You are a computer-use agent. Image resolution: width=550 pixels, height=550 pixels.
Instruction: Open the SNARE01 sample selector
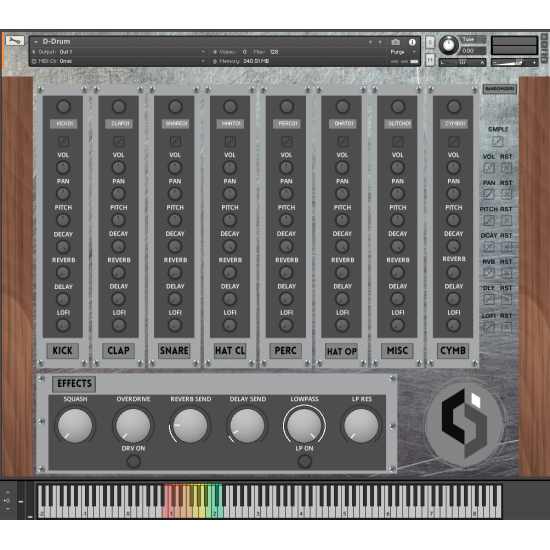[x=175, y=123]
